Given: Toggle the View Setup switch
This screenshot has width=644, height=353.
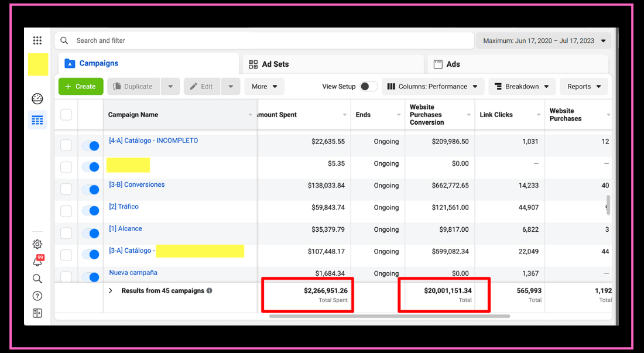Looking at the screenshot, I should pyautogui.click(x=368, y=87).
